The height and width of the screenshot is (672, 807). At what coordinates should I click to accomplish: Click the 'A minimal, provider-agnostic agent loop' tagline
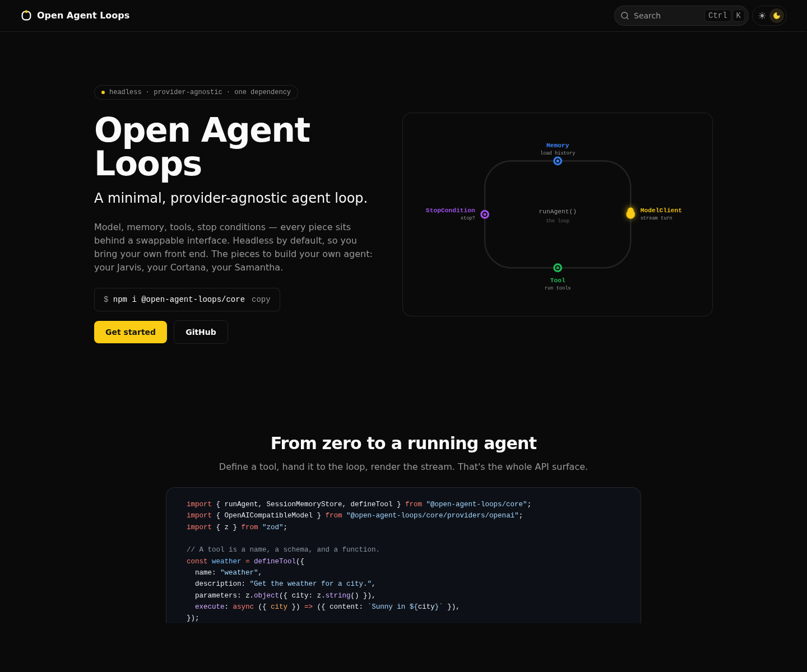coord(231,198)
